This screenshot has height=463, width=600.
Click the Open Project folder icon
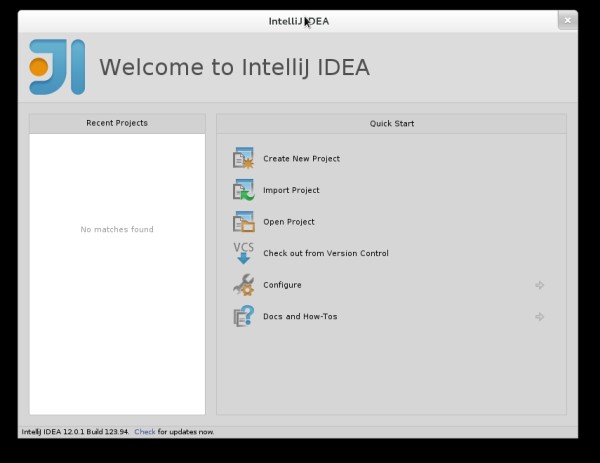pos(244,222)
